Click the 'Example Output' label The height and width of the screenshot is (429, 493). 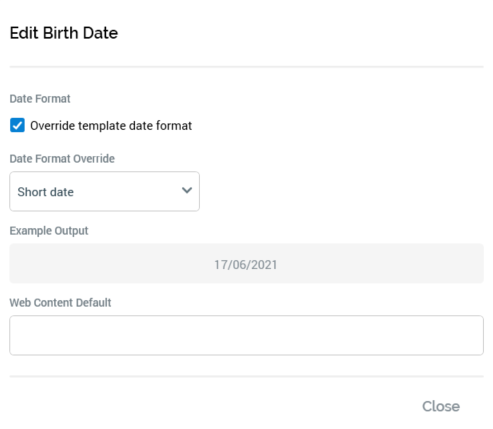point(49,231)
